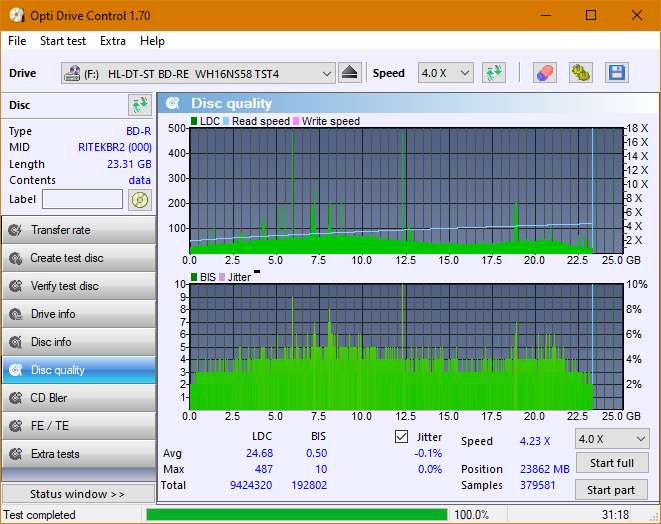The height and width of the screenshot is (524, 661).
Task: Select Disc quality in sidebar
Action: (x=79, y=370)
